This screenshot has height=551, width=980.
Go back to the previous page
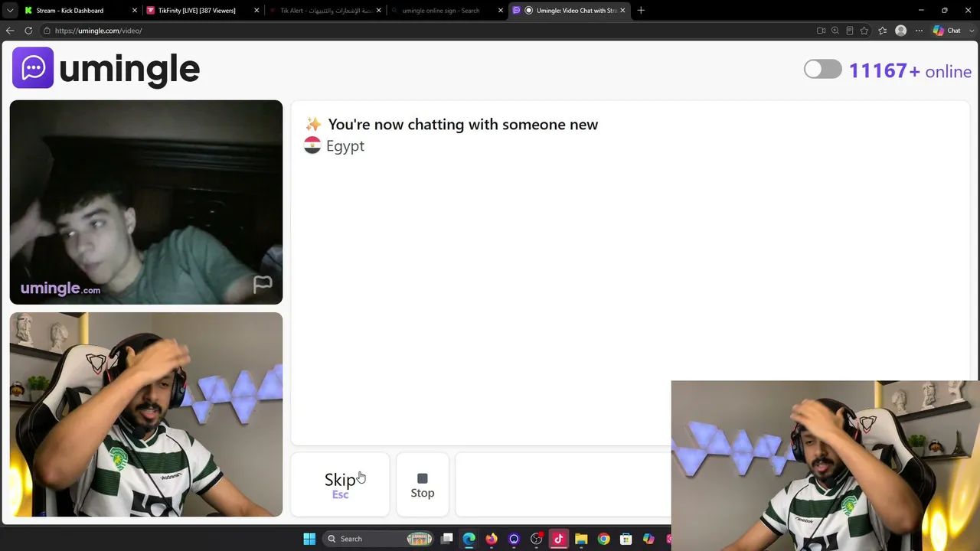pos(10,31)
